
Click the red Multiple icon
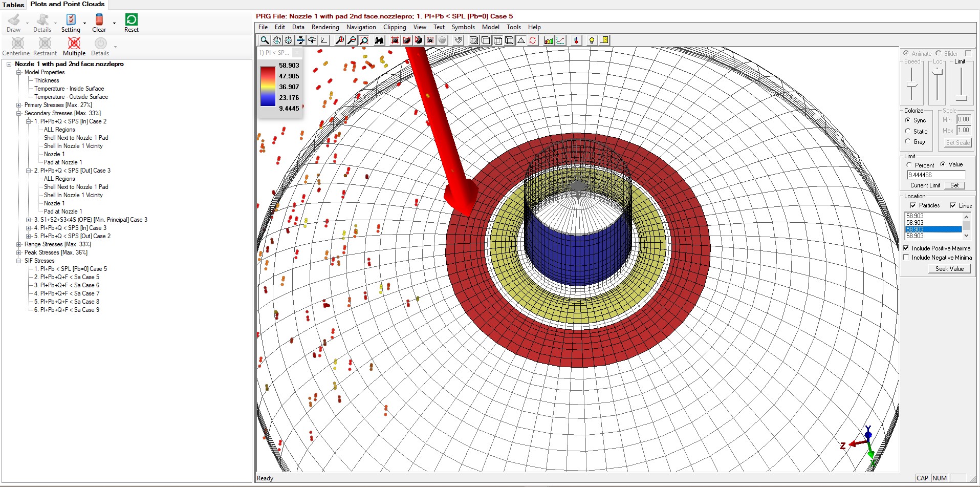point(74,44)
